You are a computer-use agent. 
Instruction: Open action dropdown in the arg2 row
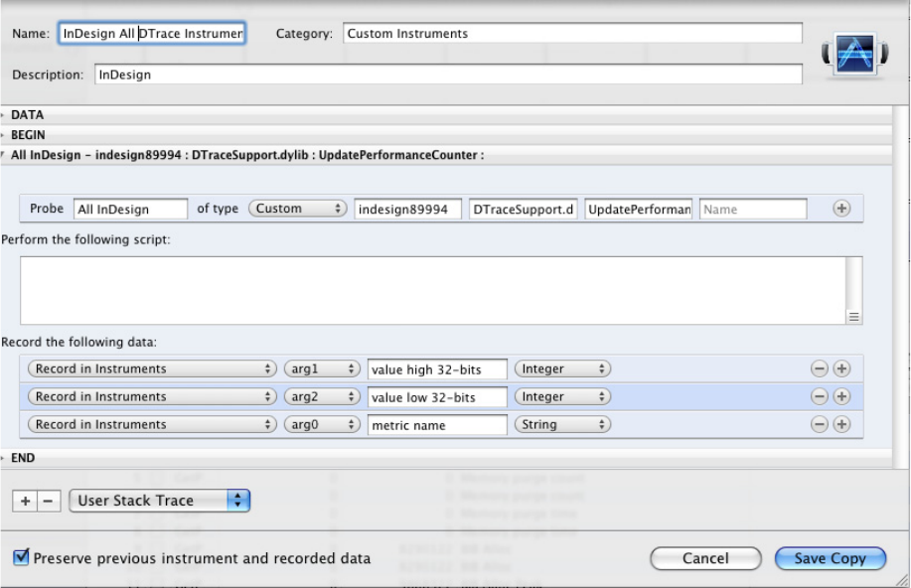click(152, 396)
